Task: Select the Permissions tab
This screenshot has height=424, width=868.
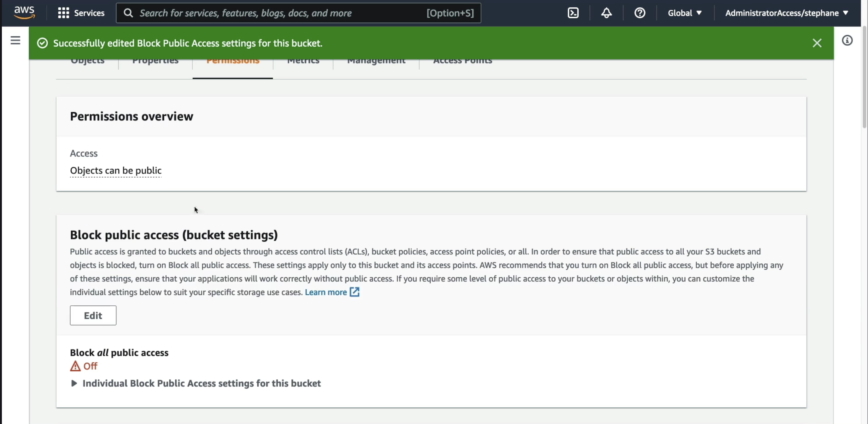Action: coord(233,62)
